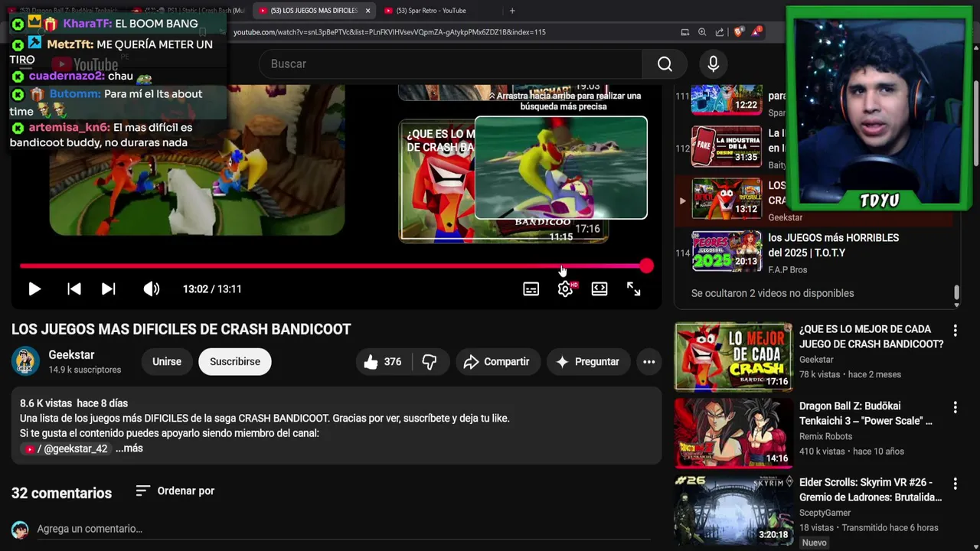Screen dimensions: 980x551
Task: Open Geekstar channel name link
Action: 71,354
